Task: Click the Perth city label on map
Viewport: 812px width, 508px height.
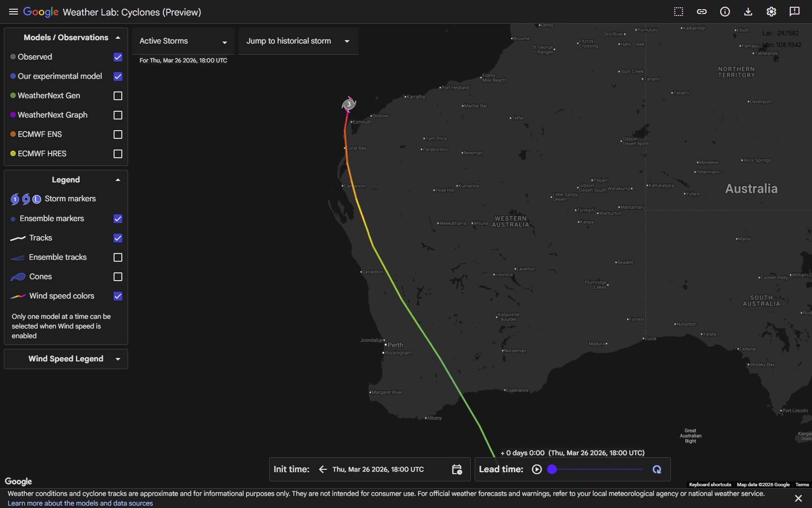Action: click(x=395, y=345)
